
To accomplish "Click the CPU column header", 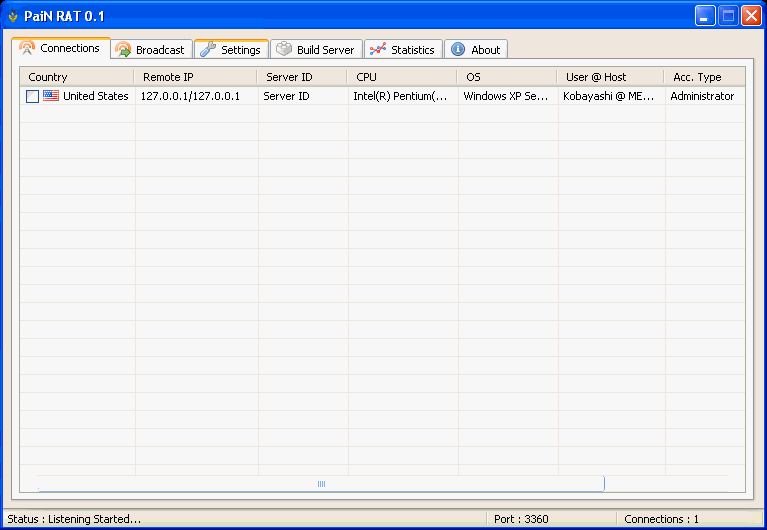I will [x=402, y=77].
